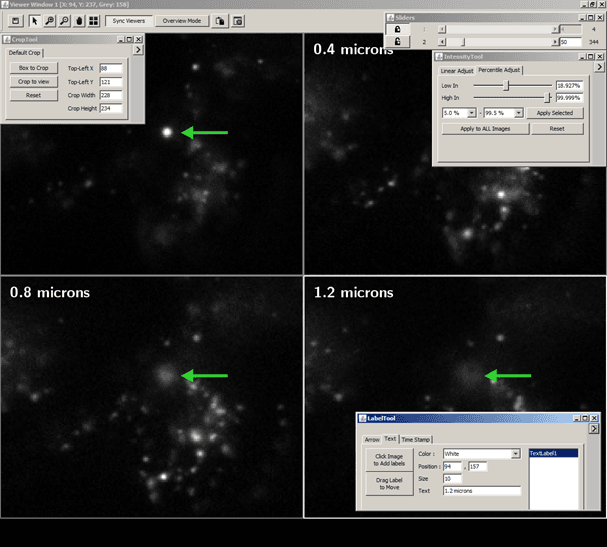
Task: Click the slider 1 value field
Action: pos(570,29)
